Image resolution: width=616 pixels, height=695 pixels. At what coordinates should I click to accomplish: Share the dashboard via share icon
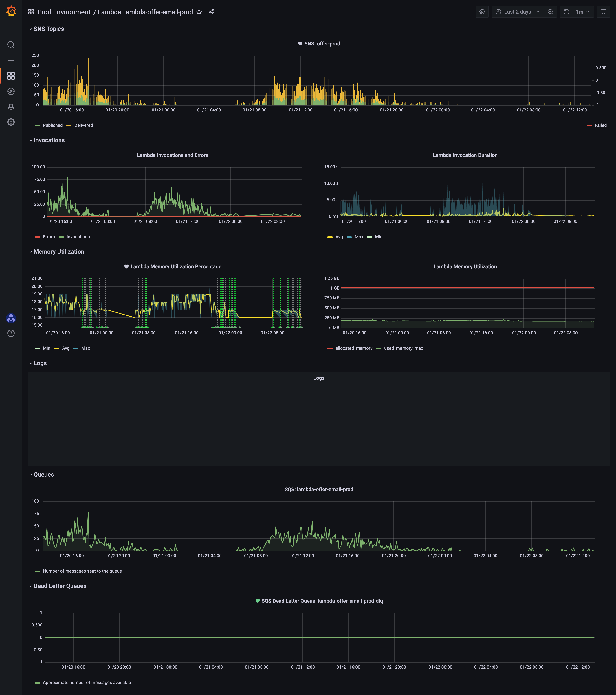pos(212,12)
